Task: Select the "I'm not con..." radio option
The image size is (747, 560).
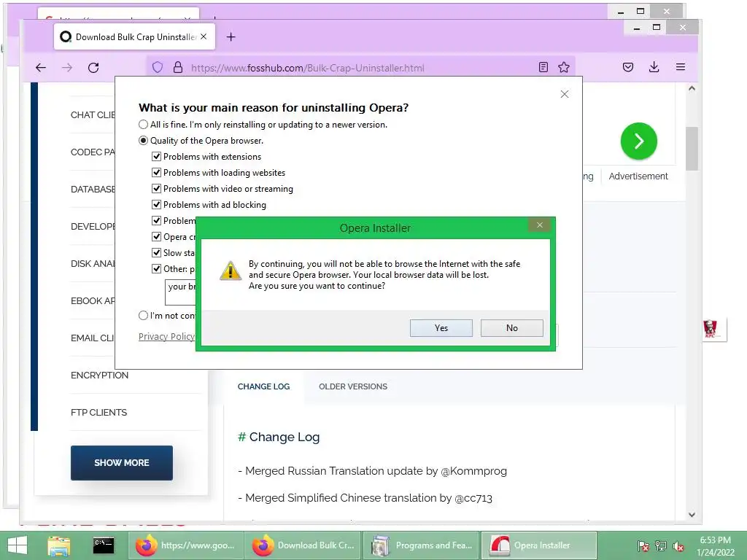Action: coord(143,315)
